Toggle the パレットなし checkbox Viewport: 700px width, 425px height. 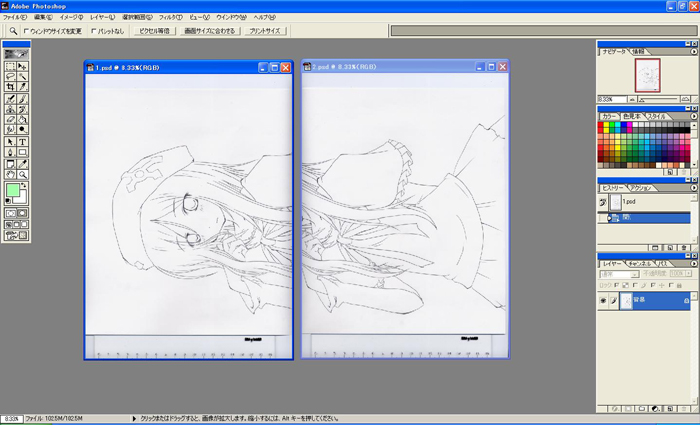tap(93, 31)
